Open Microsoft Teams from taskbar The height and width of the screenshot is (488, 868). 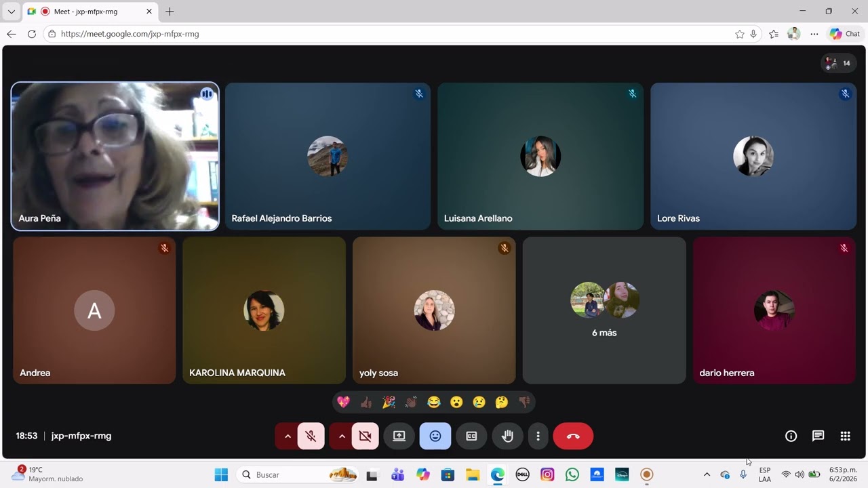pyautogui.click(x=397, y=474)
